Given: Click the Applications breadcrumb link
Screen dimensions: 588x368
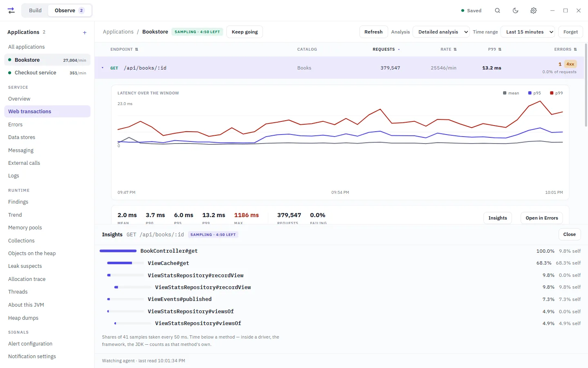Looking at the screenshot, I should 118,32.
